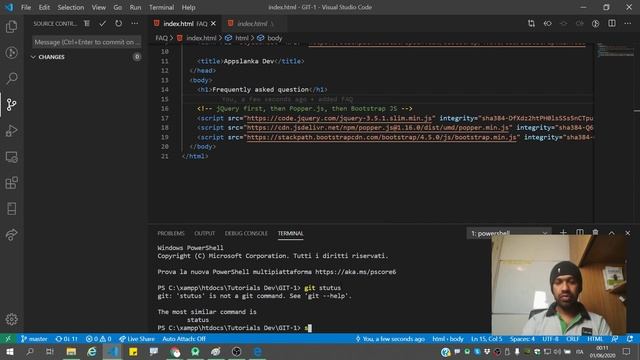Image resolution: width=640 pixels, height=360 pixels.
Task: Open the Selection menu
Action: pyautogui.click(x=71, y=7)
